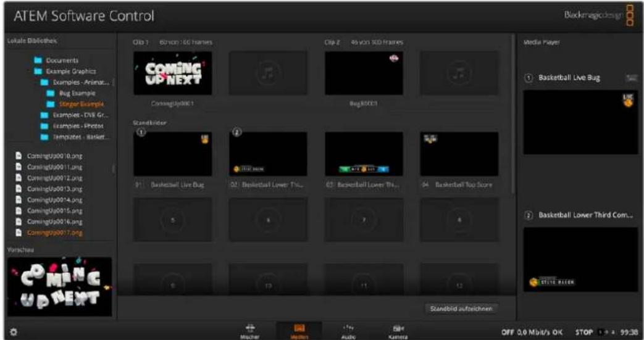The height and width of the screenshot is (340, 644).
Task: Click the ComingUp0013.png file icon
Action: point(19,188)
